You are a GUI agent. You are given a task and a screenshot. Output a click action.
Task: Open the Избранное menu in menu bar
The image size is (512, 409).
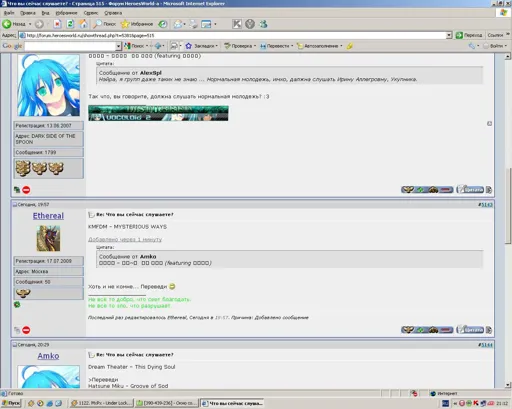tap(66, 13)
